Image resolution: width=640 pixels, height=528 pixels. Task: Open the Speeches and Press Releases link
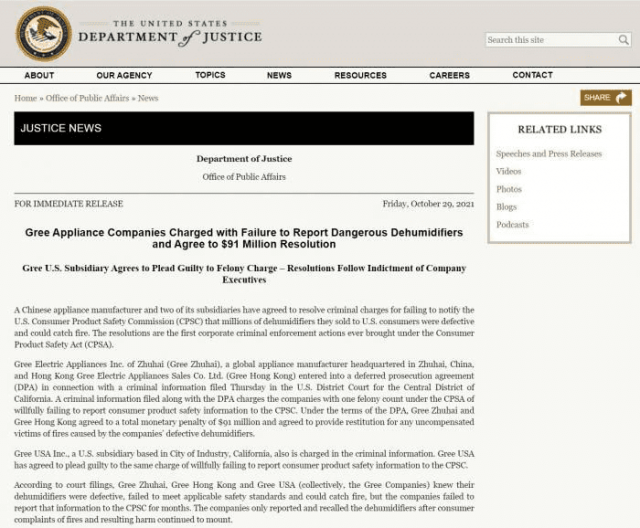coord(549,153)
